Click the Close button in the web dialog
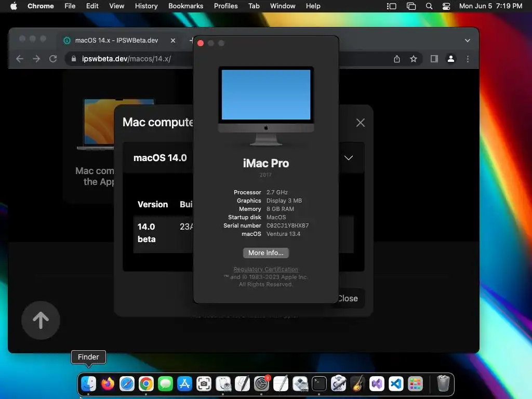 tap(347, 298)
